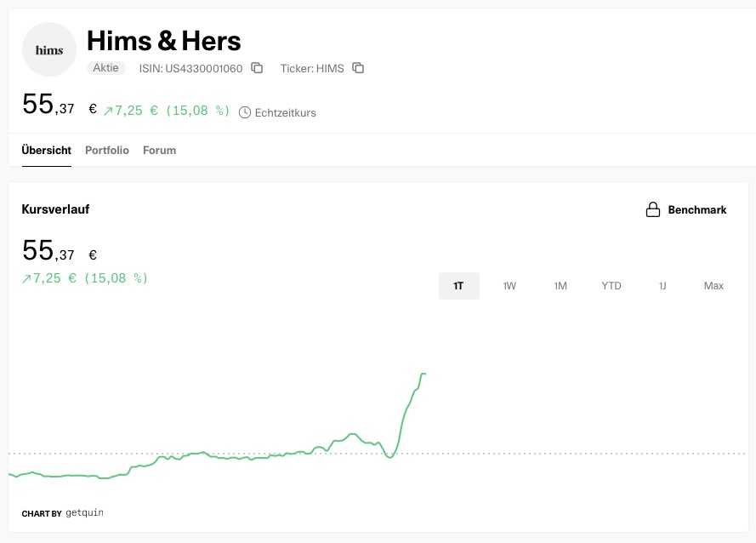Select the 1W chart range
This screenshot has width=756, height=543.
pos(509,286)
